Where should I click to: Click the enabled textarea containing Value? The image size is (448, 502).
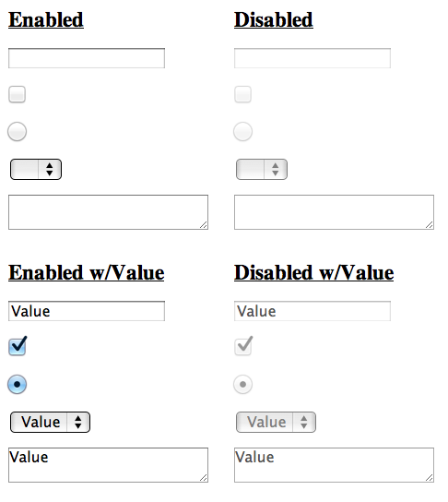coord(109,465)
